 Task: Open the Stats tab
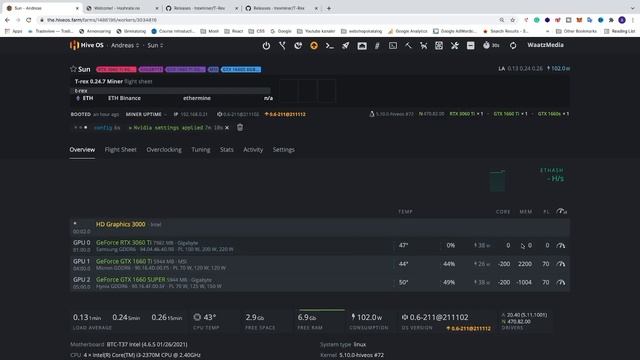click(227, 149)
